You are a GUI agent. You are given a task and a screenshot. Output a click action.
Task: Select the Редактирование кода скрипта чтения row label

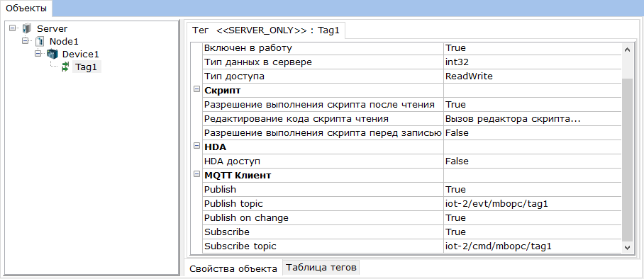[x=296, y=119]
